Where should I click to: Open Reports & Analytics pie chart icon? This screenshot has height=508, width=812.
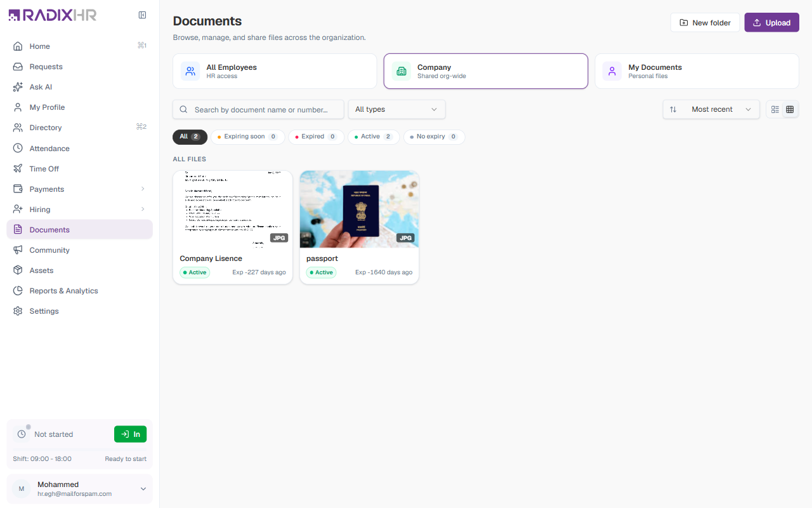click(18, 291)
